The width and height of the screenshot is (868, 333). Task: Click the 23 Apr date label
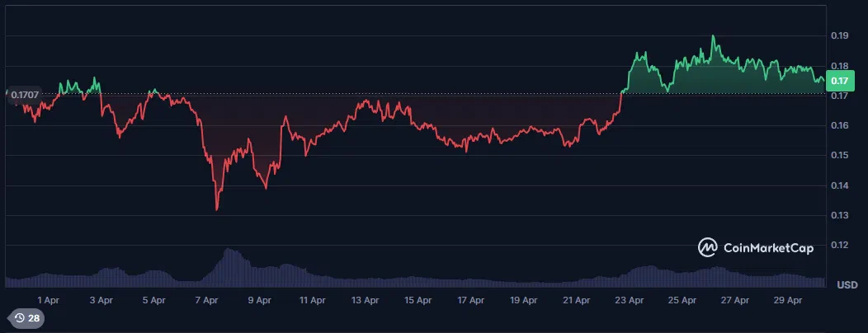click(630, 300)
